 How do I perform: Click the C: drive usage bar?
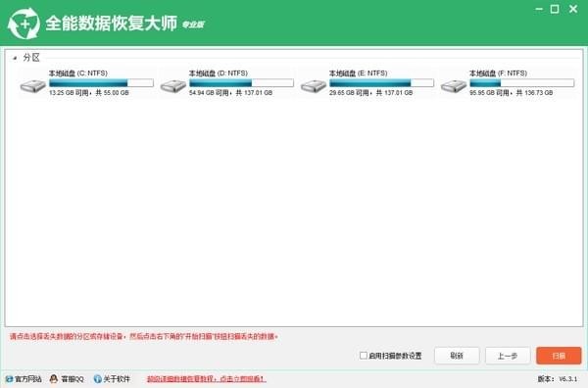pyautogui.click(x=101, y=83)
